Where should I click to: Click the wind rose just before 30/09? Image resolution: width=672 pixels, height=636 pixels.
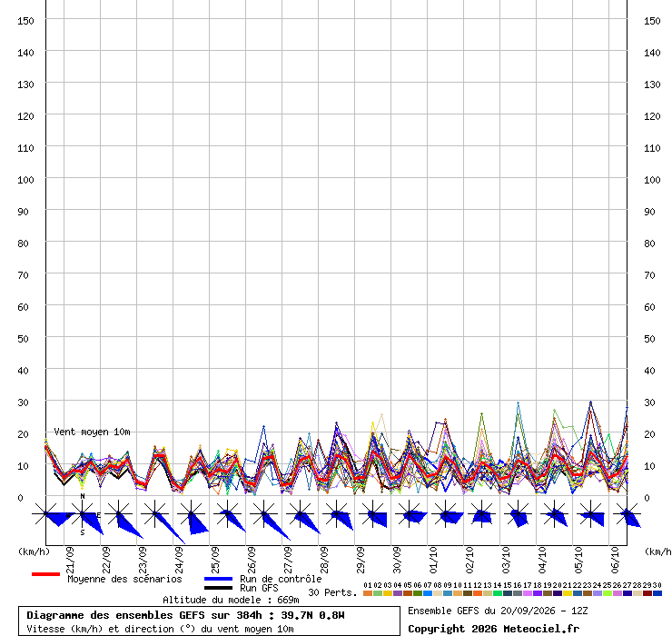click(373, 513)
